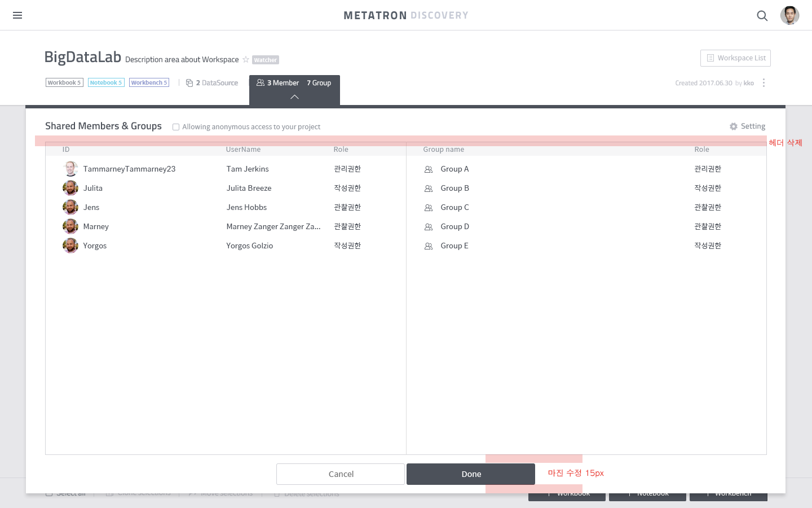Click the Group D name
812x508 pixels.
454,226
